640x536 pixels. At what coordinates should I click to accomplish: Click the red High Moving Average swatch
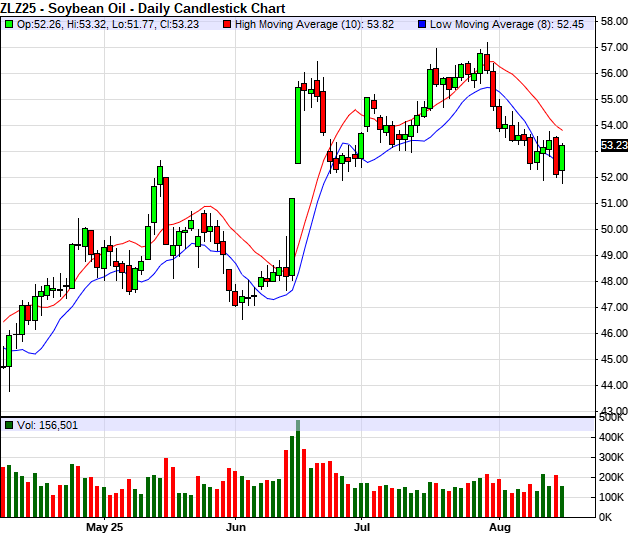pos(227,24)
